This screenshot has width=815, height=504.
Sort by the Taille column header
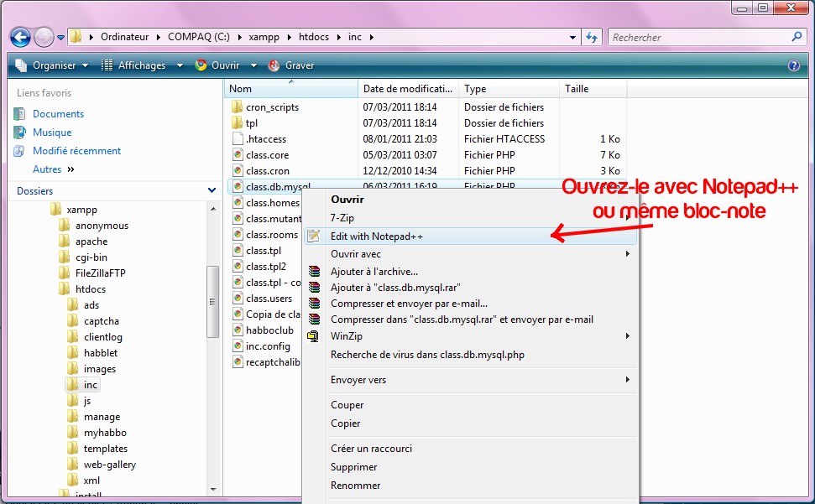tap(593, 89)
